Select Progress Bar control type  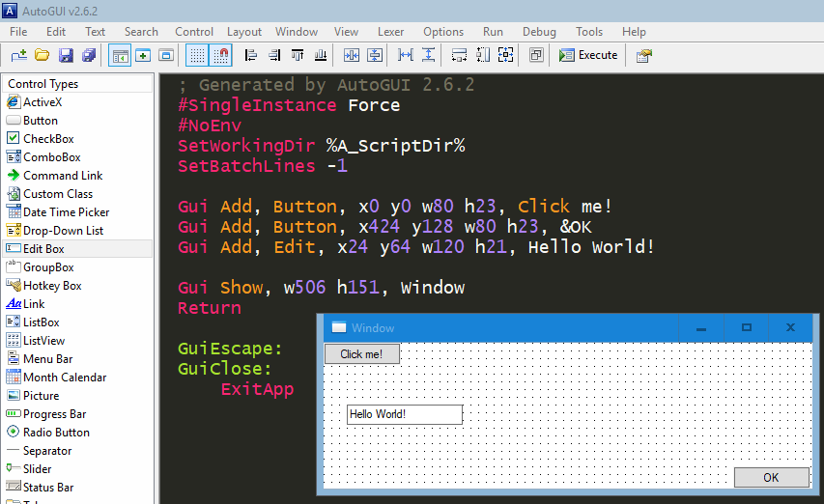(x=78, y=414)
